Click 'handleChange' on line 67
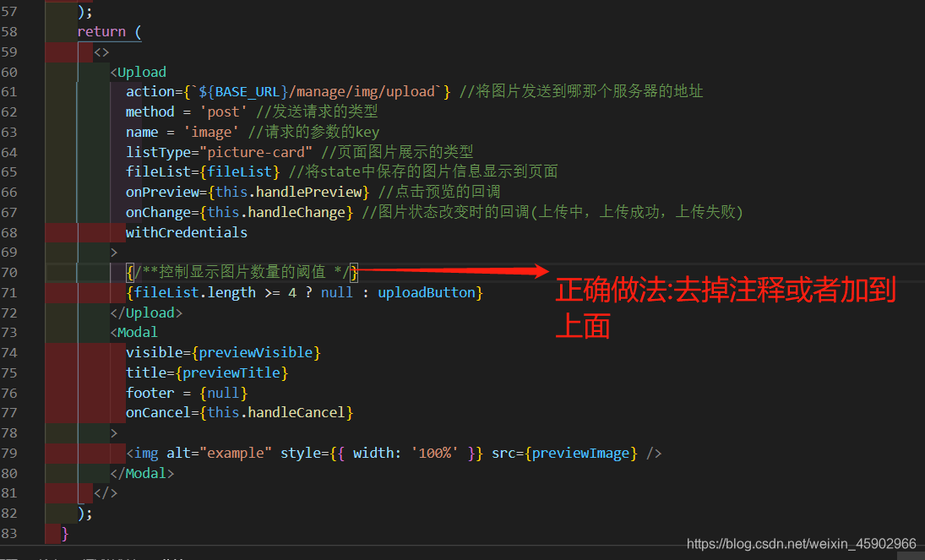Image resolution: width=925 pixels, height=560 pixels. point(297,213)
